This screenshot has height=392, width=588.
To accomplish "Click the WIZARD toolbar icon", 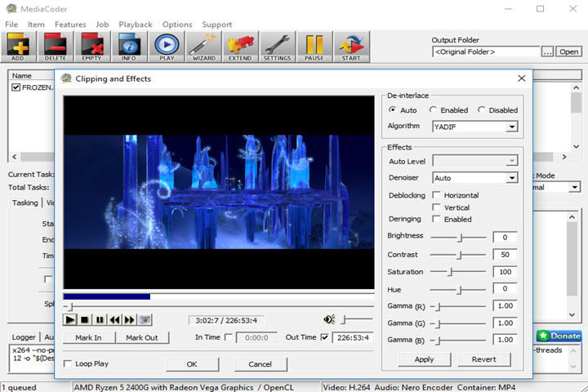I will pyautogui.click(x=203, y=46).
